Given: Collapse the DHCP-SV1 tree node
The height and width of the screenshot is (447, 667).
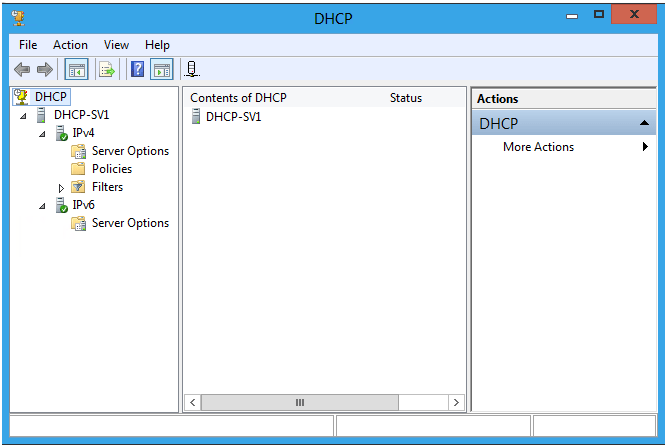Looking at the screenshot, I should (x=23, y=116).
